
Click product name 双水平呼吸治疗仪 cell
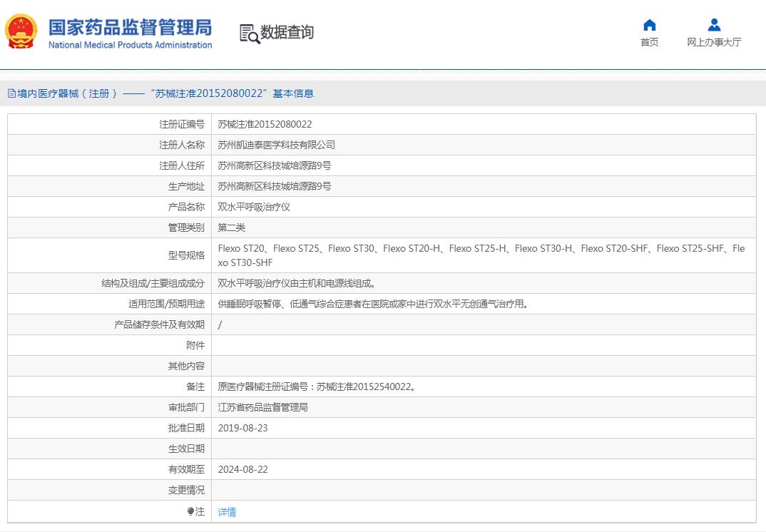point(253,206)
